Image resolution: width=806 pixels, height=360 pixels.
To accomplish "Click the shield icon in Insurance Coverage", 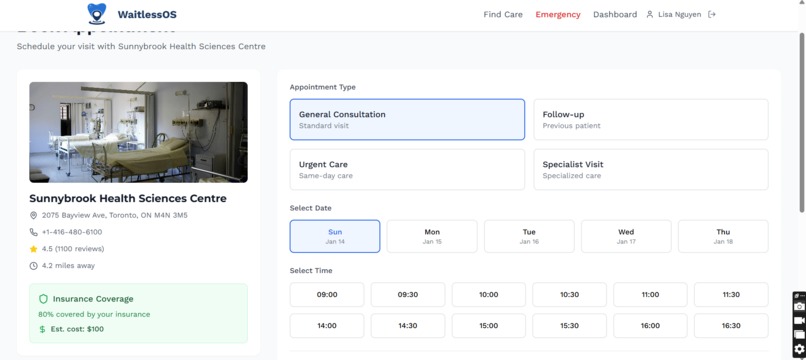I will pyautogui.click(x=43, y=299).
